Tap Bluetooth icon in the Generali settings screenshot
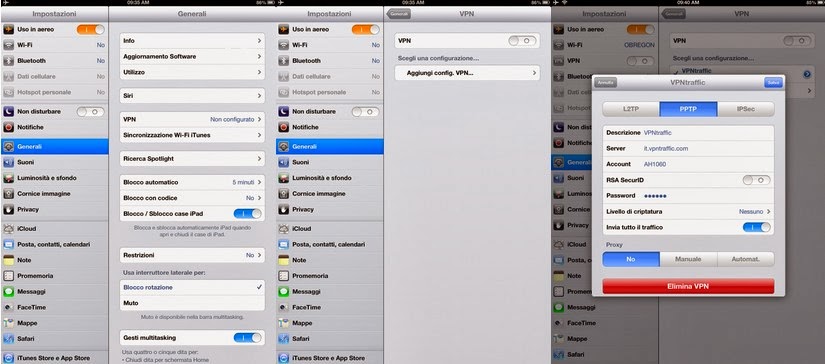This screenshot has width=825, height=364. coord(8,60)
